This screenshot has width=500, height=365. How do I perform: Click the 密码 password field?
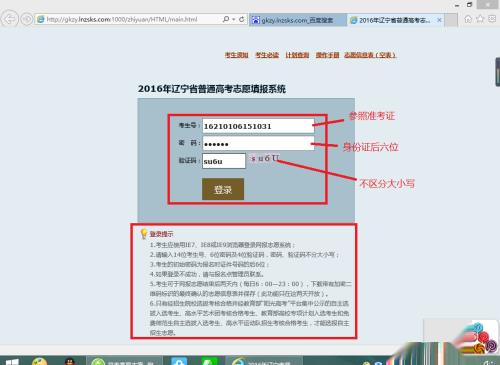[258, 143]
